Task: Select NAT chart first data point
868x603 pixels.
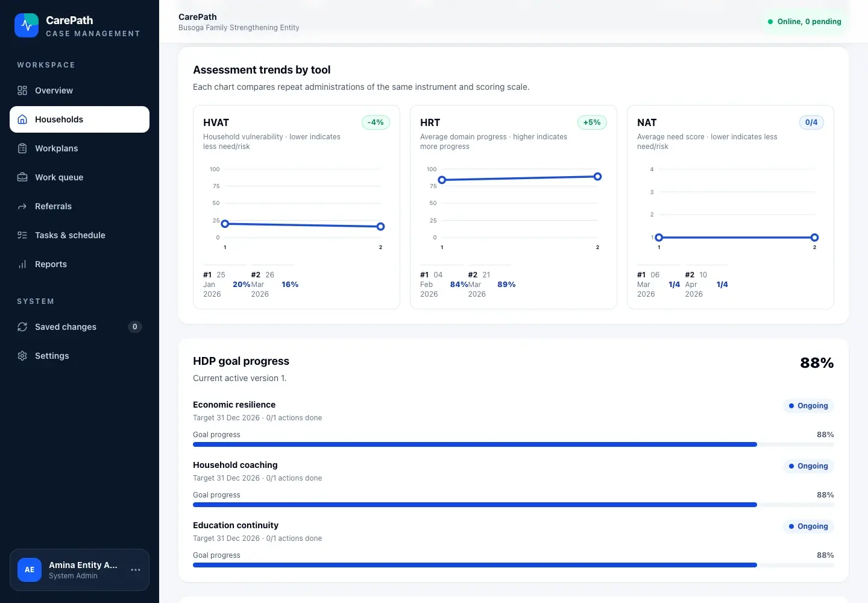Action: pos(659,238)
